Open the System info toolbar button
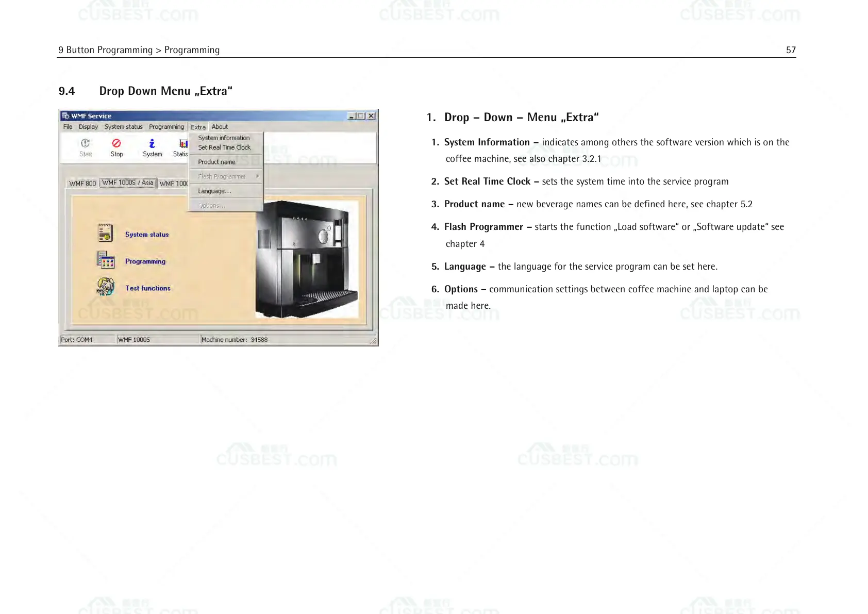 point(152,147)
